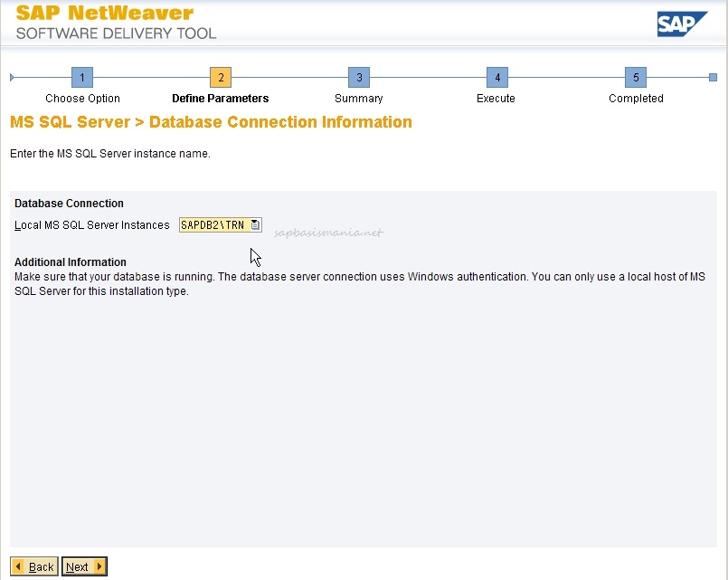This screenshot has width=728, height=580.
Task: Click the SAP logo
Action: coord(682,24)
